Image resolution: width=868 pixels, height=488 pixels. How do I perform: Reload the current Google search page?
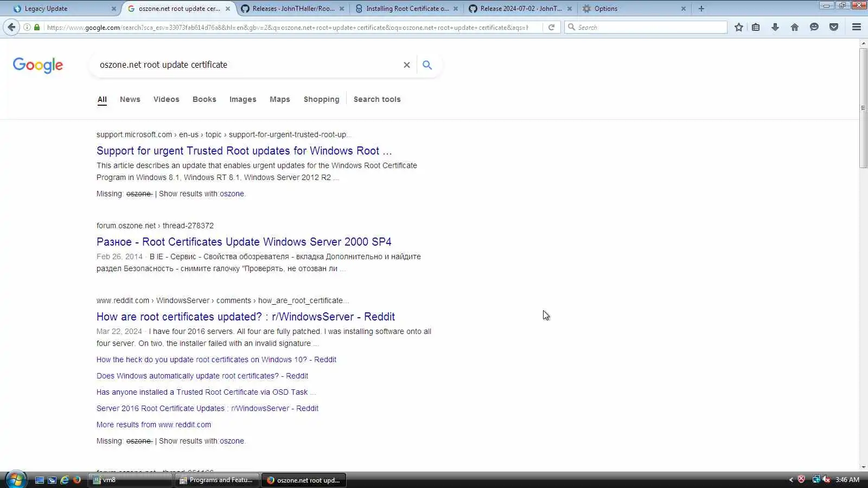[551, 27]
